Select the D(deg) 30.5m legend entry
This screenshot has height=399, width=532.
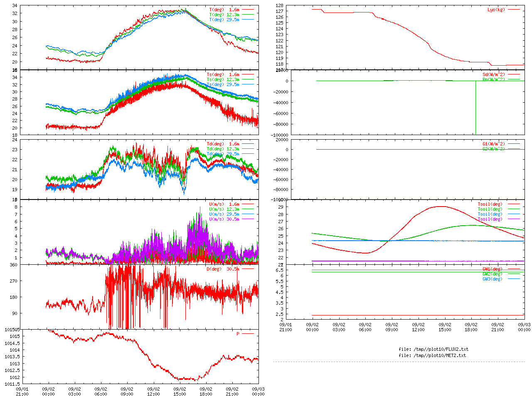pyautogui.click(x=223, y=269)
